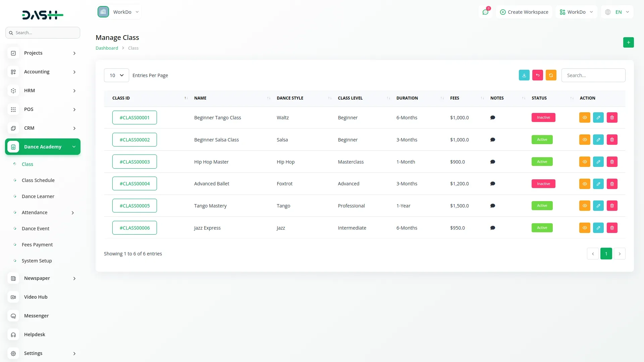This screenshot has height=362, width=644.
Task: Go to Fees Payment menu item
Action: point(37,245)
